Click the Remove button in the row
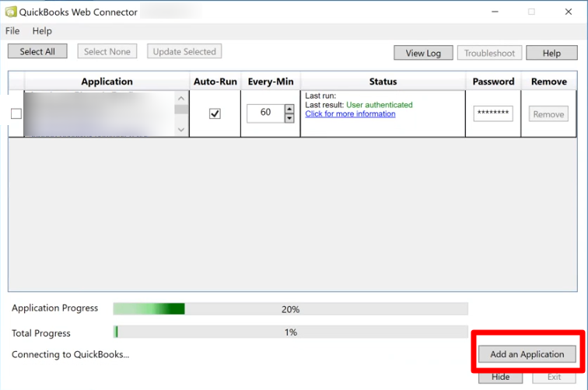 (x=548, y=114)
